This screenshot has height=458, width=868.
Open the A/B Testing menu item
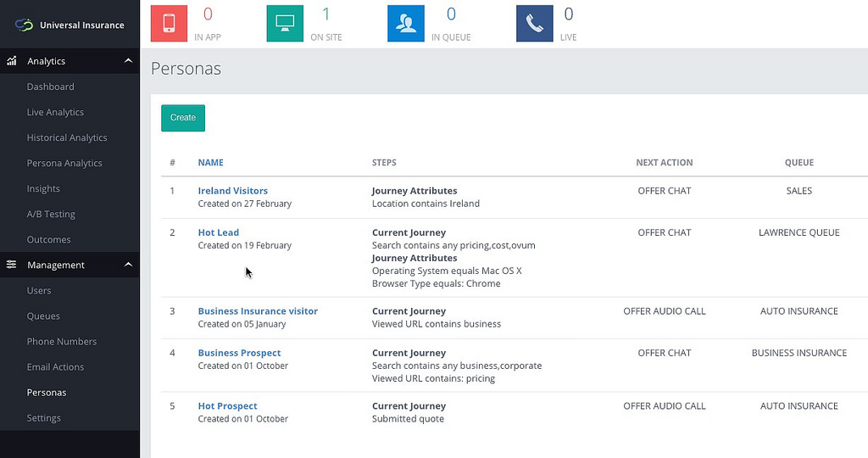(x=51, y=214)
